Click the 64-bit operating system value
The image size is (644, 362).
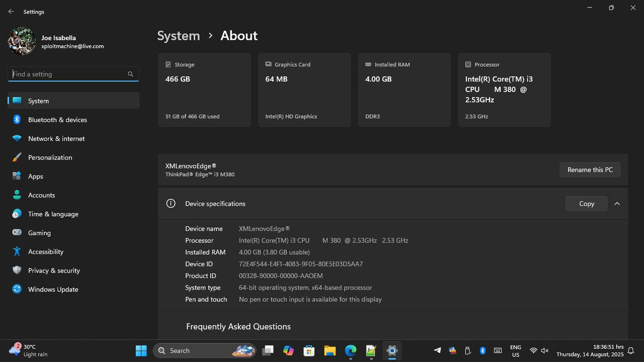click(305, 288)
